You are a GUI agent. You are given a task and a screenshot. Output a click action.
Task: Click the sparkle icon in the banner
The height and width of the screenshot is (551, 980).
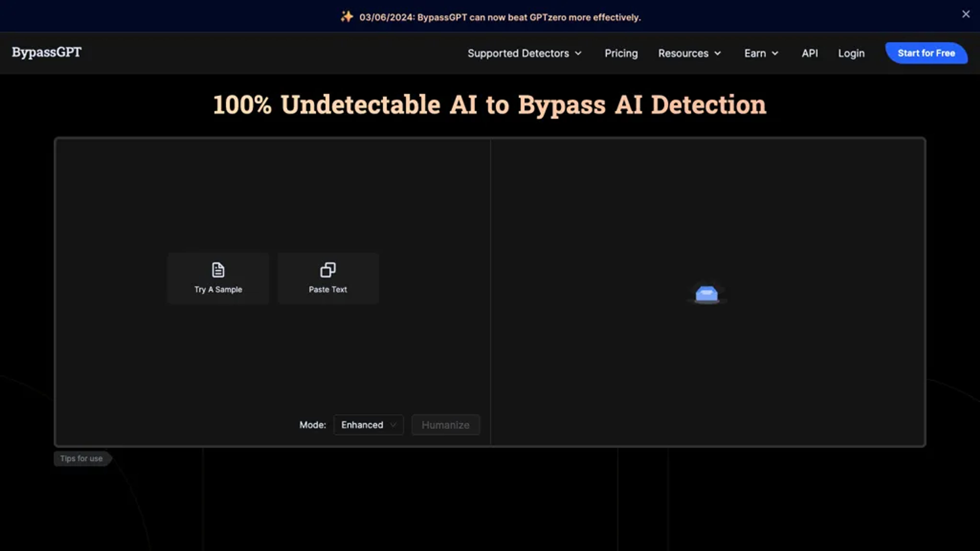(x=347, y=17)
